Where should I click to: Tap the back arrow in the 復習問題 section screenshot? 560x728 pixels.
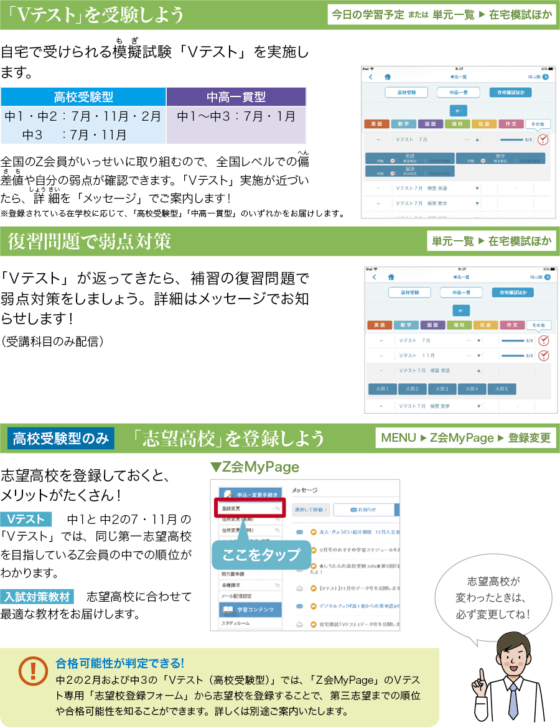coord(374,277)
